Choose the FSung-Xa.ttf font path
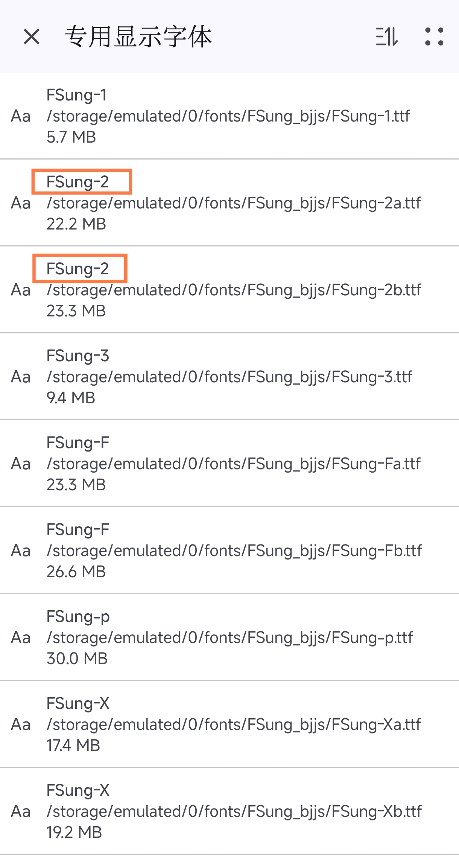Image resolution: width=459 pixels, height=868 pixels. [234, 725]
